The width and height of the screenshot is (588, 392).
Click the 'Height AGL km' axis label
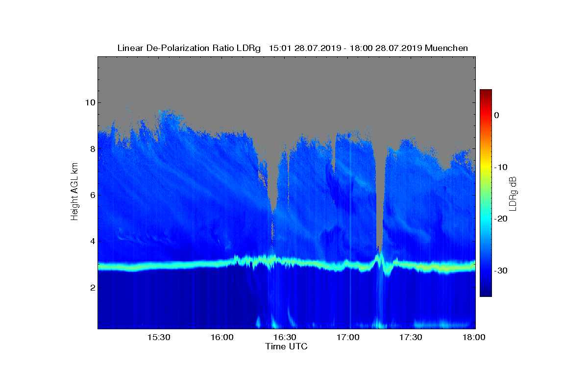tap(74, 192)
